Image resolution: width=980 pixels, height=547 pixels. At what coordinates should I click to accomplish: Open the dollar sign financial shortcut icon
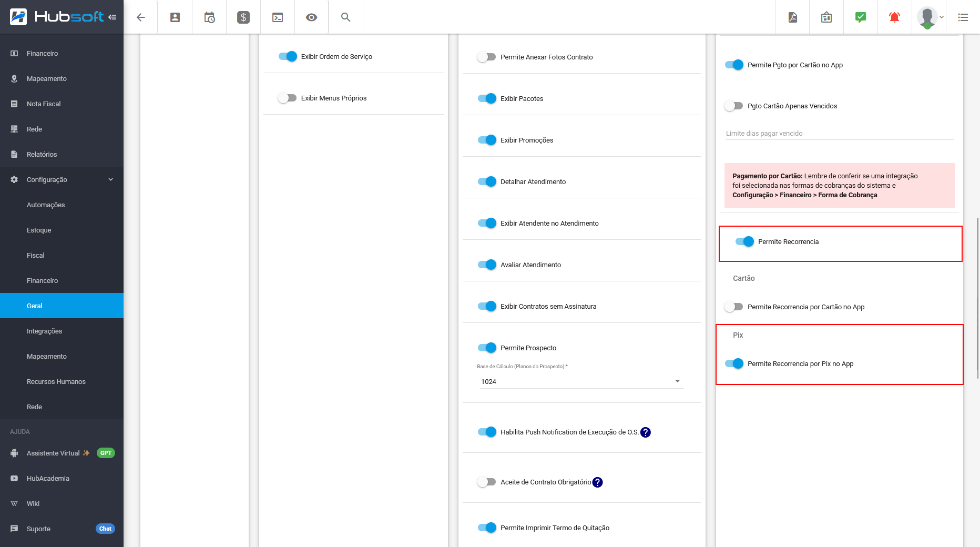coord(243,17)
